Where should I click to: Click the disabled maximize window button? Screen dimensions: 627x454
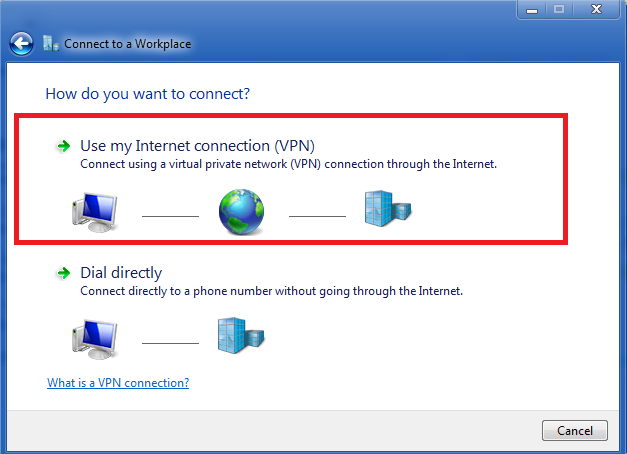point(559,10)
